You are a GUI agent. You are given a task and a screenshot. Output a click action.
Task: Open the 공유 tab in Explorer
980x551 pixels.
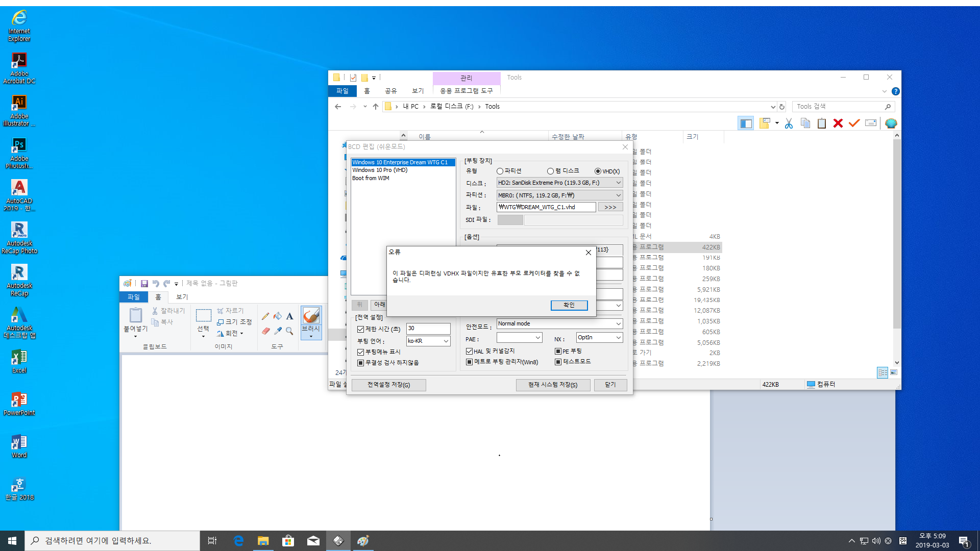(x=391, y=91)
